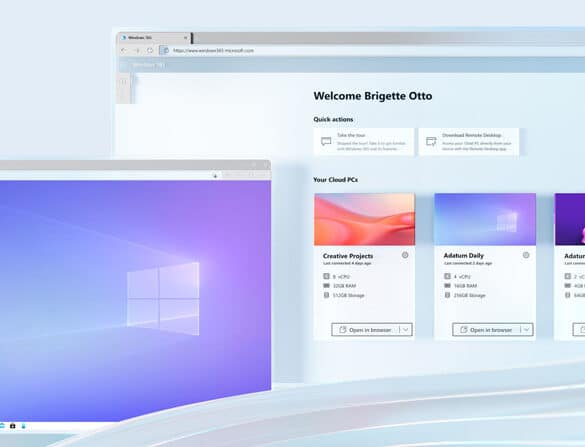Open the Creative Projects wallpaper thumbnail
Viewport: 585px width, 447px height.
365,219
